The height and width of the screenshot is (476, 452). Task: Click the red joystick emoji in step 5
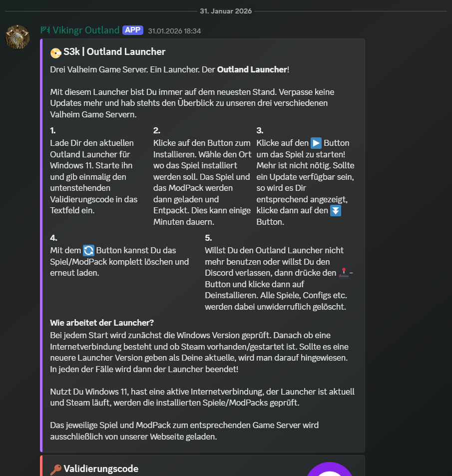coord(344,273)
